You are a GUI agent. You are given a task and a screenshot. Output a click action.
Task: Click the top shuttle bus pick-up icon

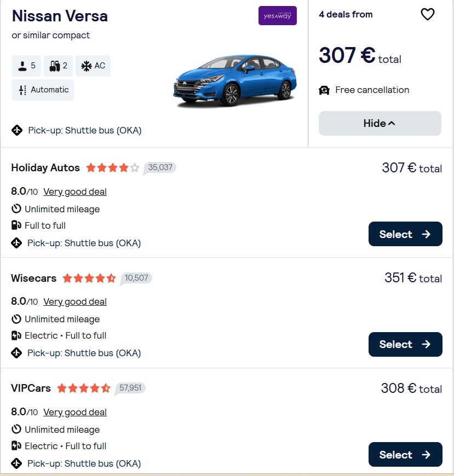17,130
